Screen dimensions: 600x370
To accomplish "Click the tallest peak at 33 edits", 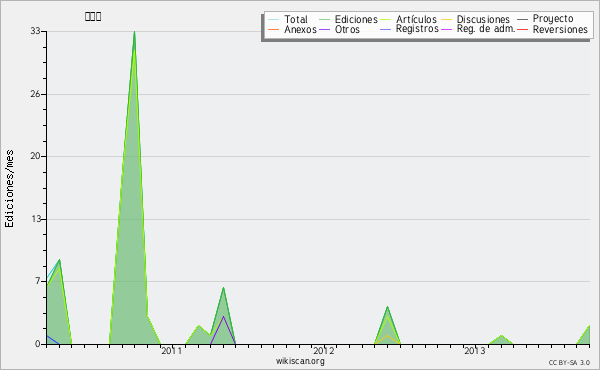I will (134, 32).
